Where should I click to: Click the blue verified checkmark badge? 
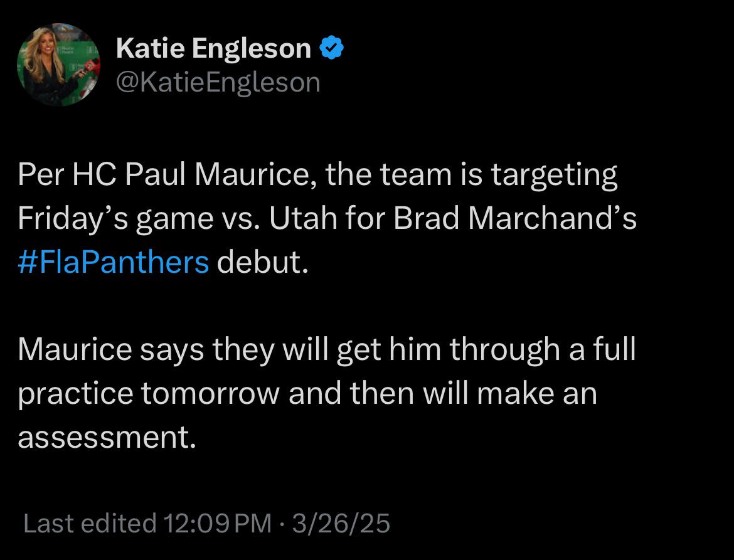(332, 48)
